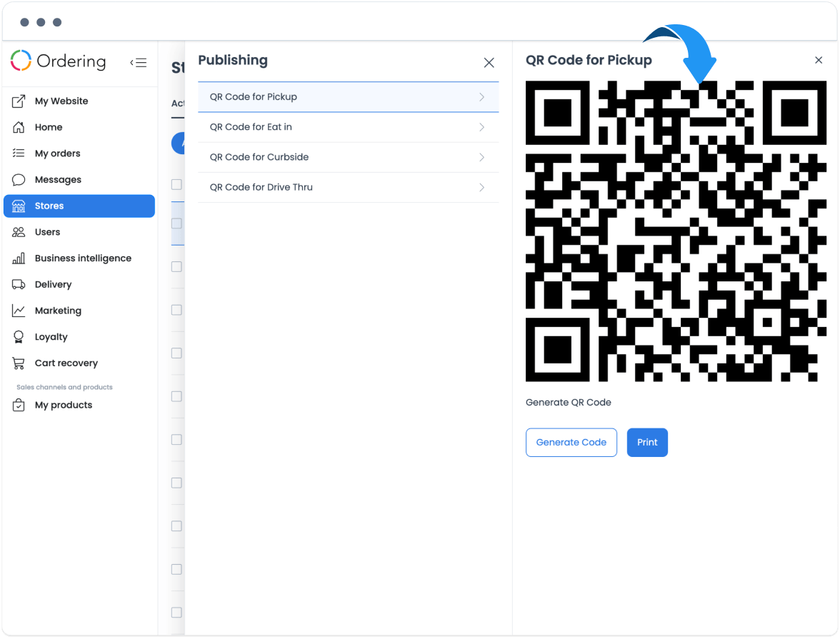
Task: Click the Marketing line chart icon
Action: [19, 311]
